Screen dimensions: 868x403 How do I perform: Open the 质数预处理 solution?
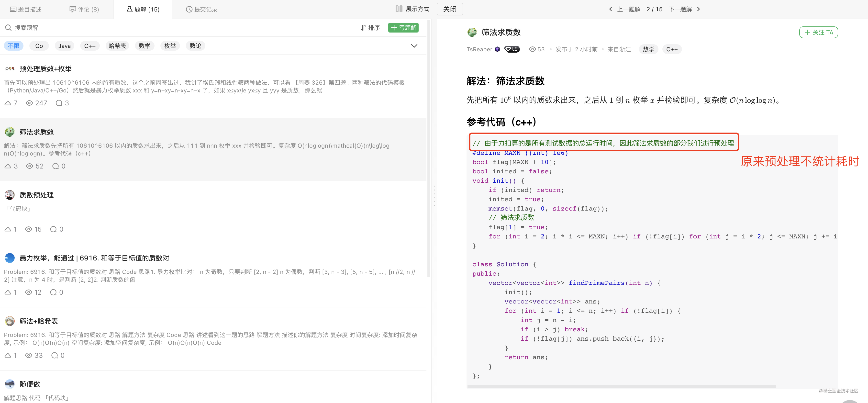37,195
